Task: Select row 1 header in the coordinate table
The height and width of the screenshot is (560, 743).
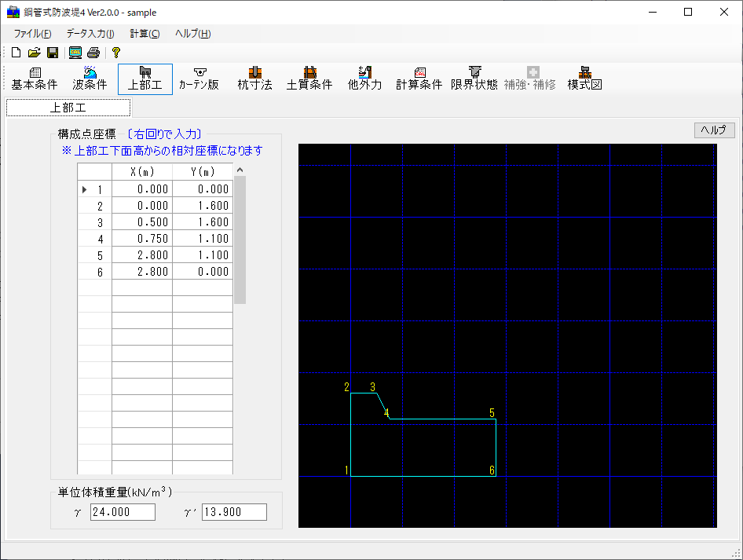Action: click(x=95, y=189)
